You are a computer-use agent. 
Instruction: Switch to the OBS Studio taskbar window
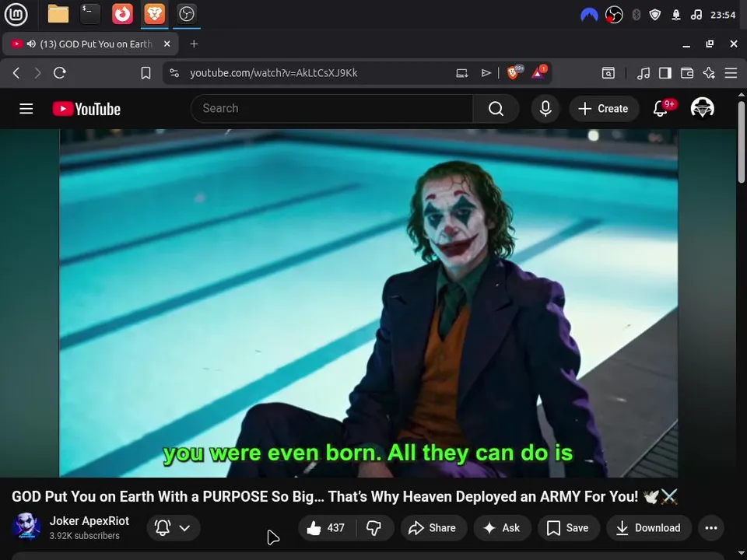[x=186, y=14]
